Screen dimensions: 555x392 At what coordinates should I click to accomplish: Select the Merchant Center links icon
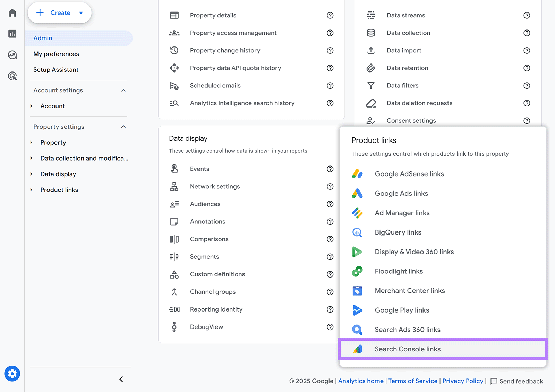(358, 291)
